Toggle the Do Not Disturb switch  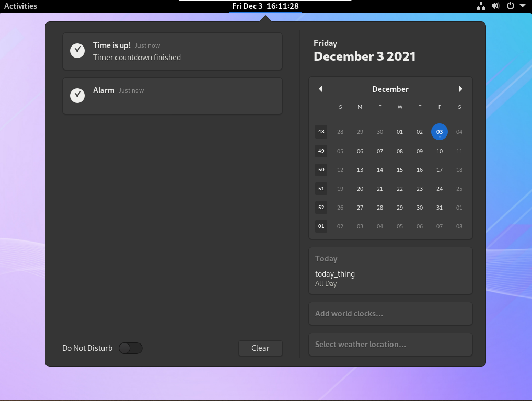click(x=130, y=348)
